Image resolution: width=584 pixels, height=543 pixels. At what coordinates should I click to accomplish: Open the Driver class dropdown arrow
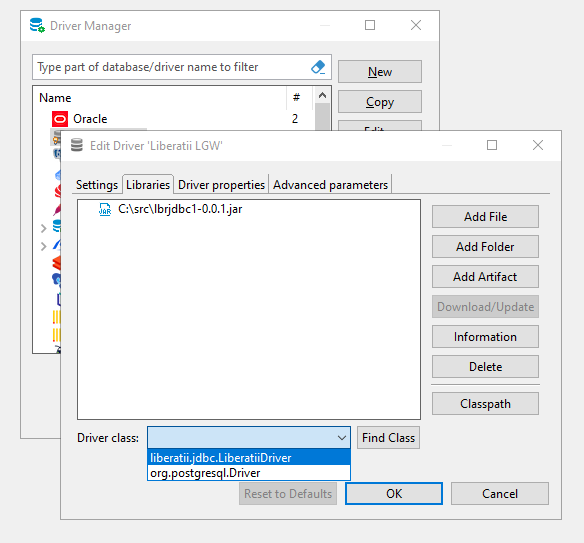pos(342,438)
